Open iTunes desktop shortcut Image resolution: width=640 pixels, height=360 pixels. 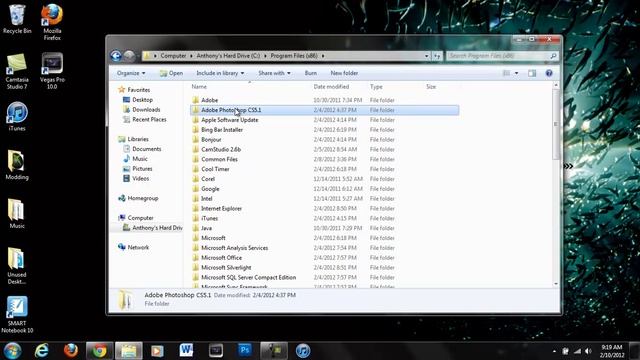coord(17,117)
